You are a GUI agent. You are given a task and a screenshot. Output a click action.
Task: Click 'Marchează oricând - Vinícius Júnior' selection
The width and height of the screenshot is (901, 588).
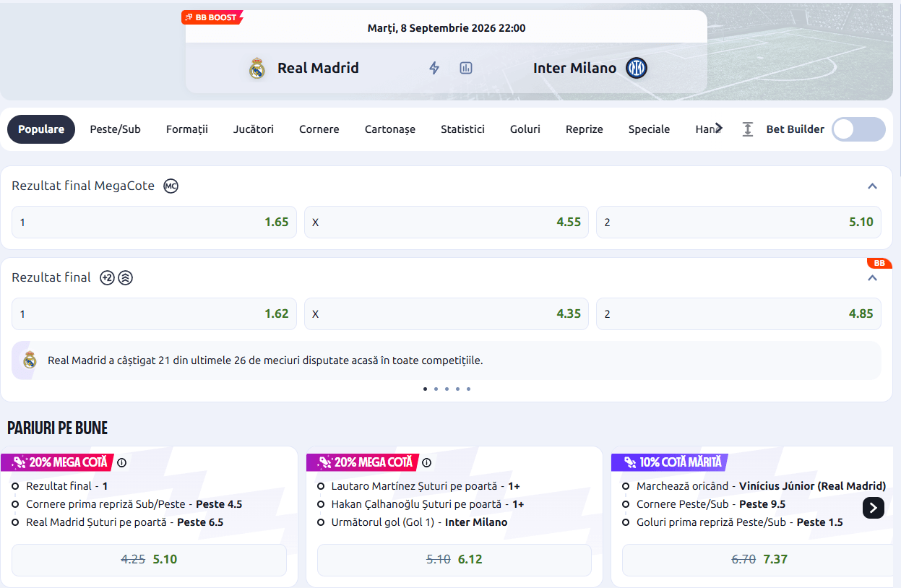761,486
